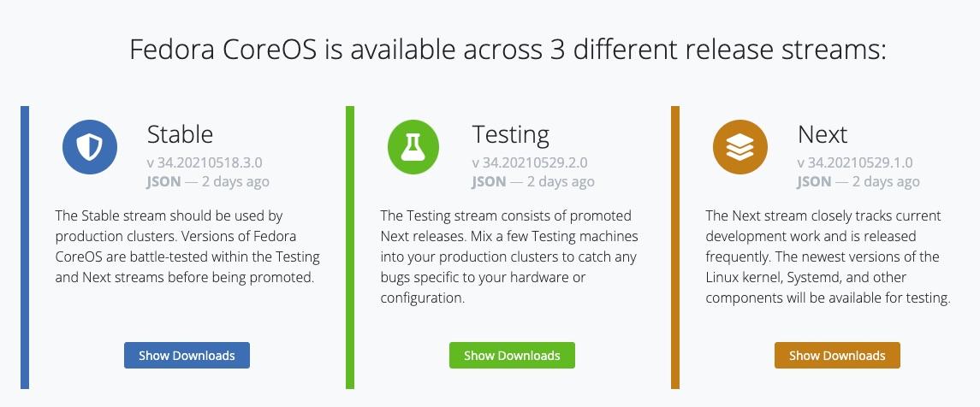The width and height of the screenshot is (980, 407).
Task: Click the Stable stream description paragraph
Action: [187, 246]
